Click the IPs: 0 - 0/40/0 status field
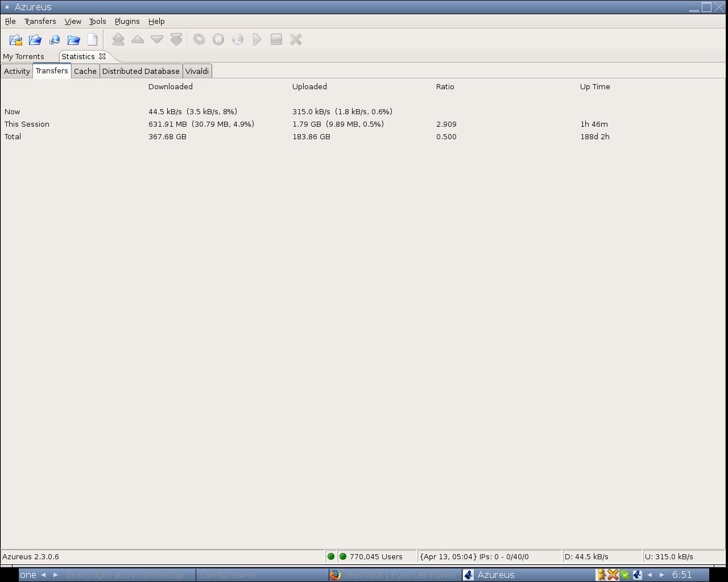The height and width of the screenshot is (582, 728). 489,556
